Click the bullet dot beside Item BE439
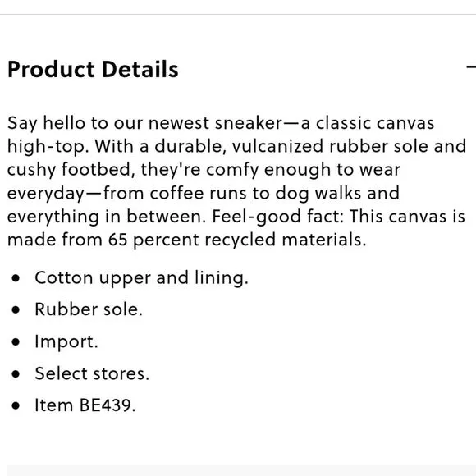The height and width of the screenshot is (476, 476). 16,405
